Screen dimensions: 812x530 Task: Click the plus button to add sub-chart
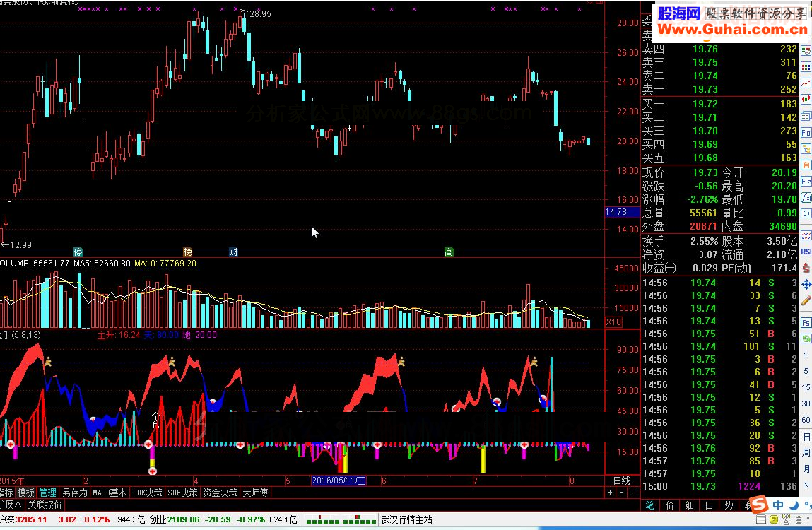(611, 492)
